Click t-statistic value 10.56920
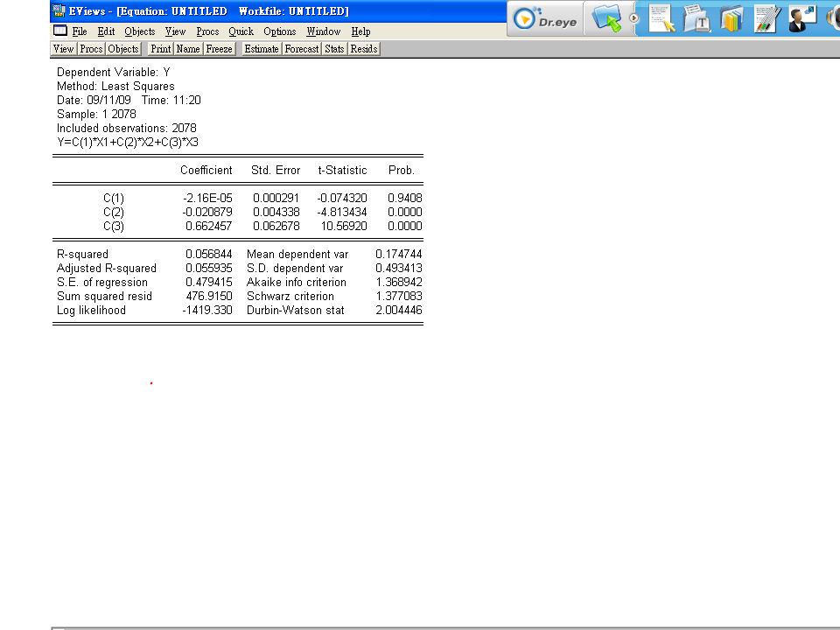 tap(344, 226)
